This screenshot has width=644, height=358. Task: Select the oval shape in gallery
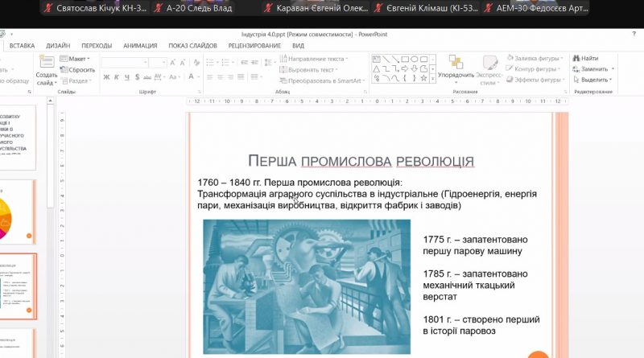[x=415, y=60]
